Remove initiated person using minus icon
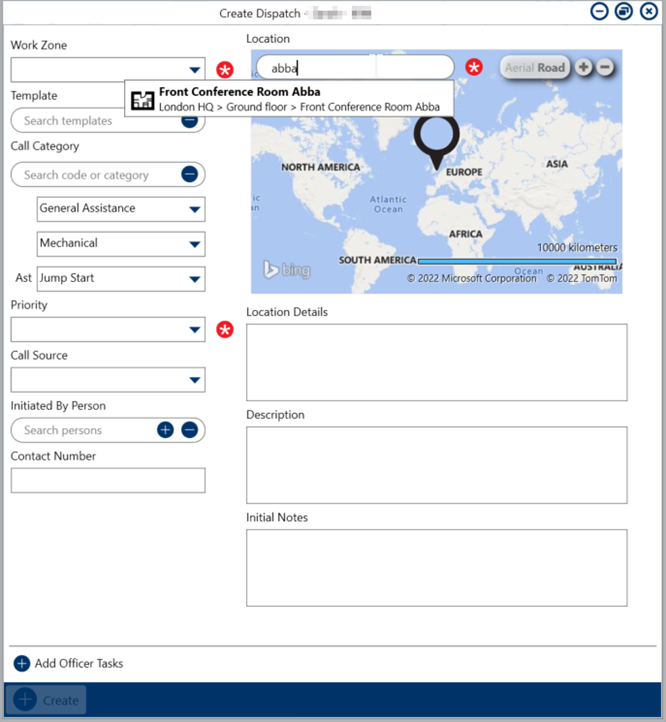Screen dimensions: 666x722 (189, 430)
